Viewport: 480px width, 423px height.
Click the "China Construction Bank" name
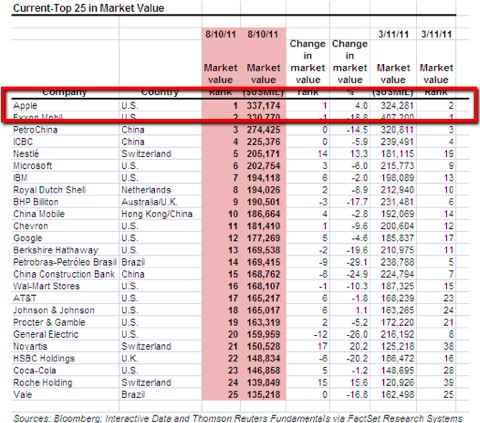[x=64, y=274]
